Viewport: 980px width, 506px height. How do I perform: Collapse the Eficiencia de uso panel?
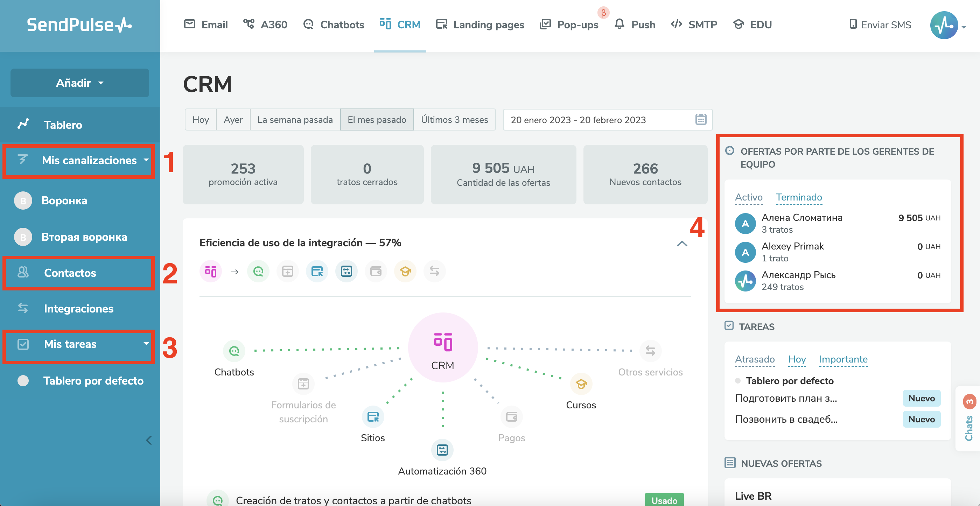tap(682, 244)
